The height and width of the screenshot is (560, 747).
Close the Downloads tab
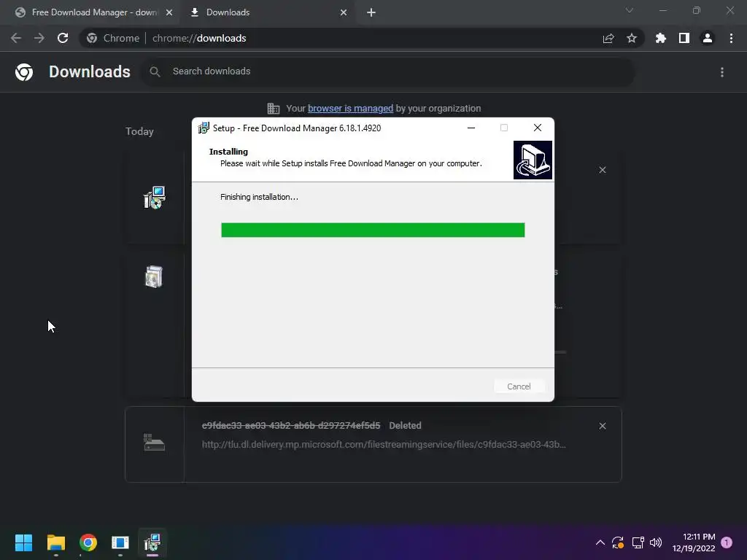pos(344,12)
